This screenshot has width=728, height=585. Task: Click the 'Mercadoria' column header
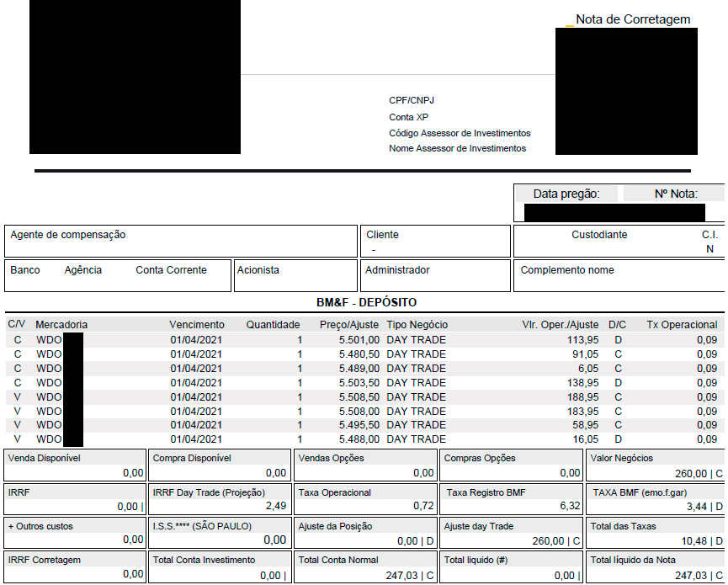pyautogui.click(x=61, y=325)
